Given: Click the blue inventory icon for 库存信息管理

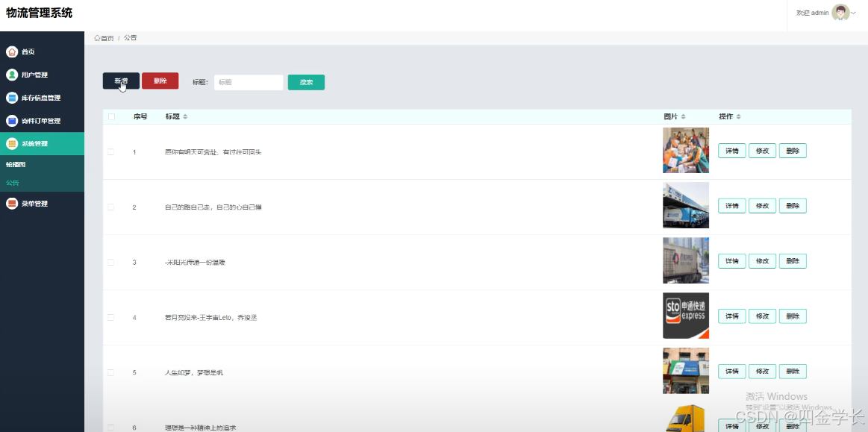Looking at the screenshot, I should (12, 98).
